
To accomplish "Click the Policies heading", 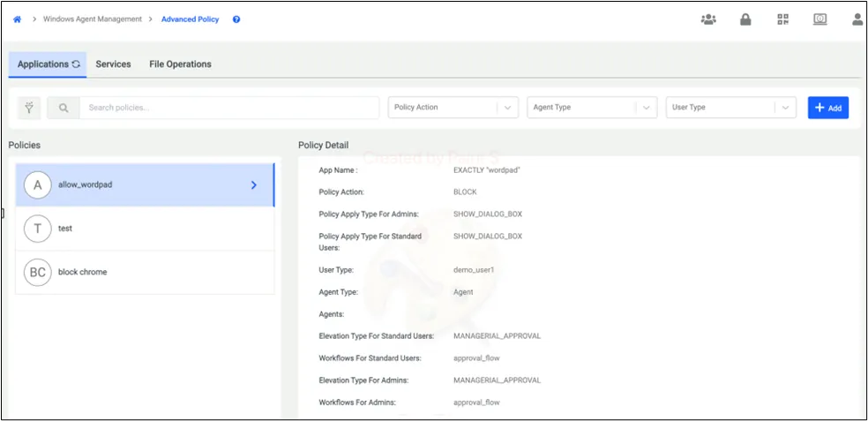I will [x=25, y=146].
